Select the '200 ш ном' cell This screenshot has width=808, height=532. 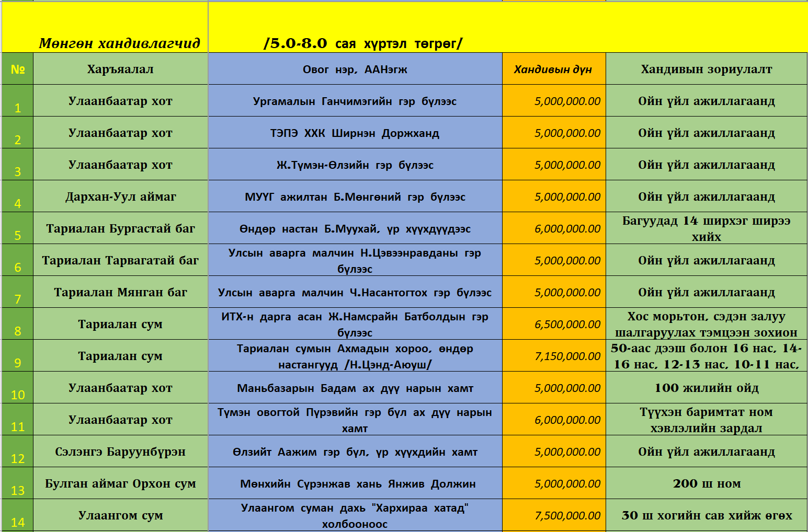706,483
